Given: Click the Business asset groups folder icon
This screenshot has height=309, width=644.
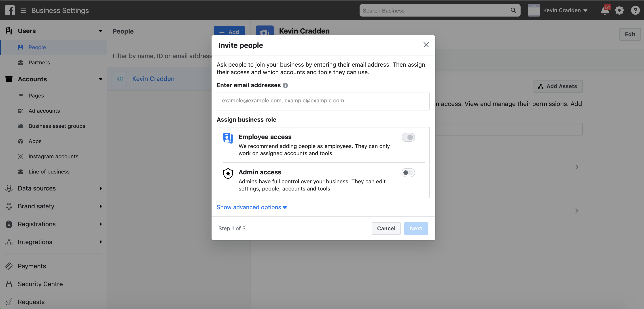Looking at the screenshot, I should (21, 126).
